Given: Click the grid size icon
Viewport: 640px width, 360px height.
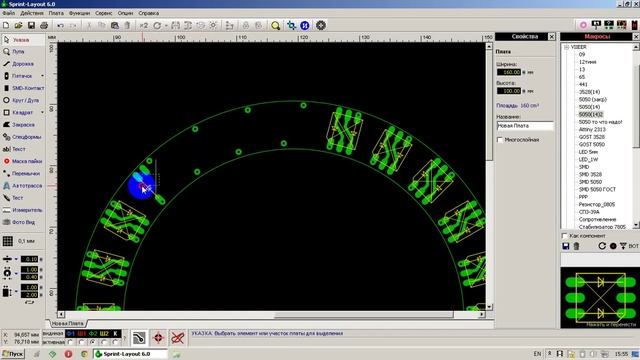Looking at the screenshot, I should click(x=8, y=241).
